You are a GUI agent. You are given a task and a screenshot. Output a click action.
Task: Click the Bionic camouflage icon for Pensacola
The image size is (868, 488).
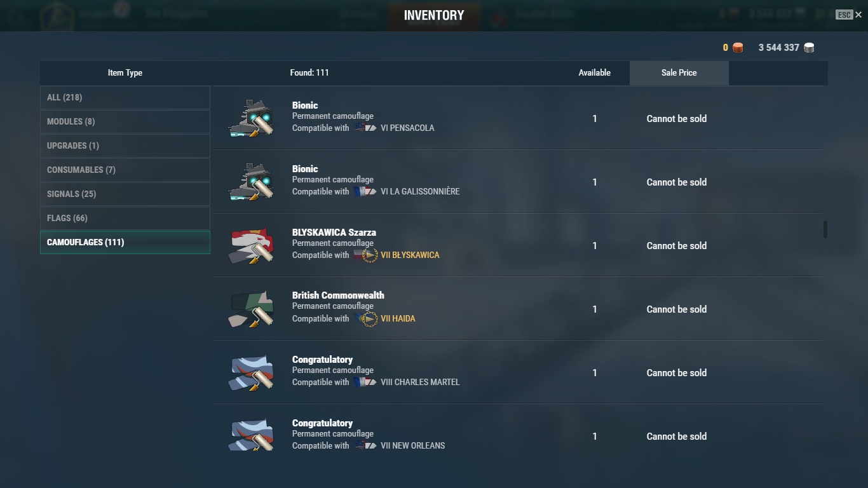pos(251,118)
